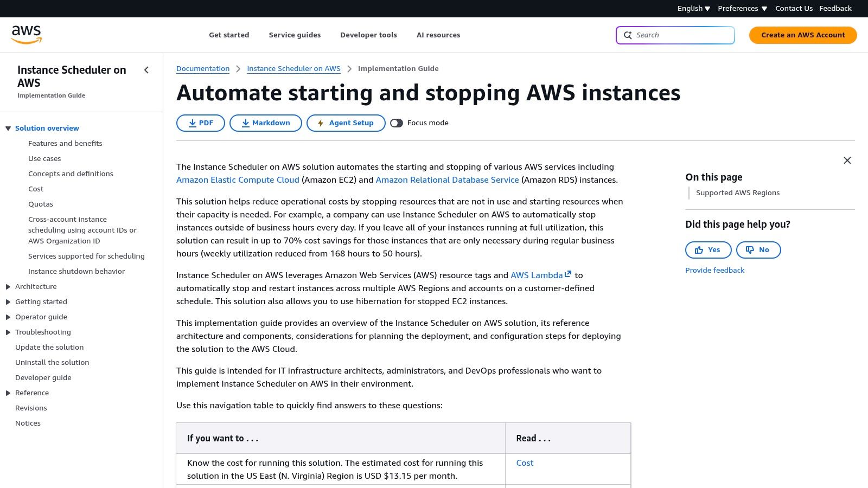Download the guide as PDF

[x=201, y=123]
